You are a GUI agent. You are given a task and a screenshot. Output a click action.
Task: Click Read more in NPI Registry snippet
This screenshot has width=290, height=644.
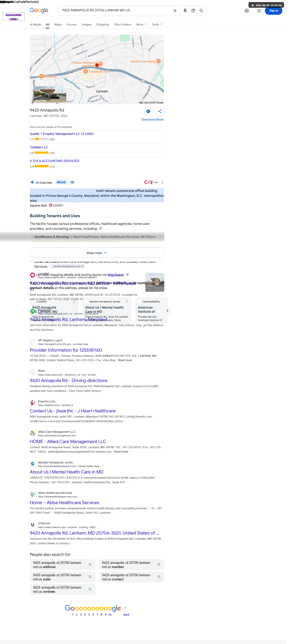[125, 360]
